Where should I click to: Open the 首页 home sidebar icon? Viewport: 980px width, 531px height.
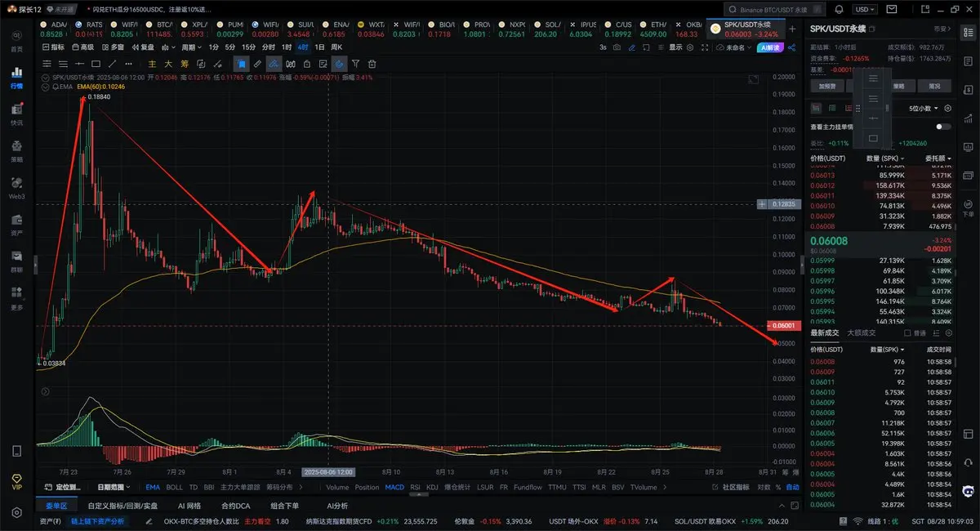click(x=16, y=39)
